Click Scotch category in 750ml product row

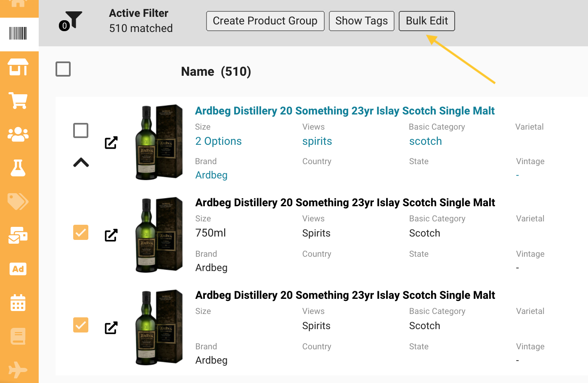[x=425, y=233]
